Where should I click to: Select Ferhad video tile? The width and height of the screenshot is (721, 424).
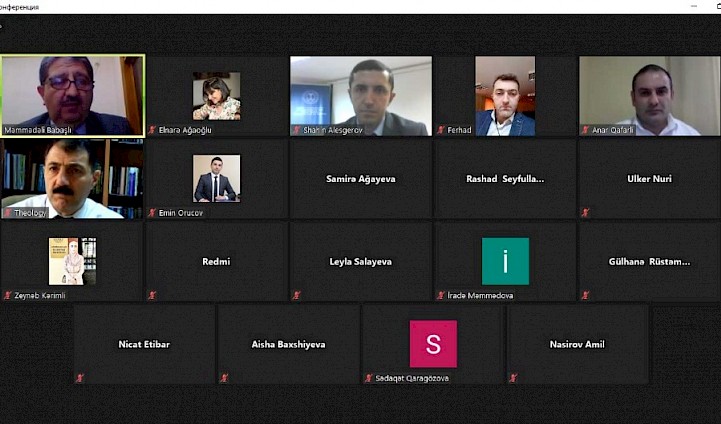pyautogui.click(x=505, y=96)
